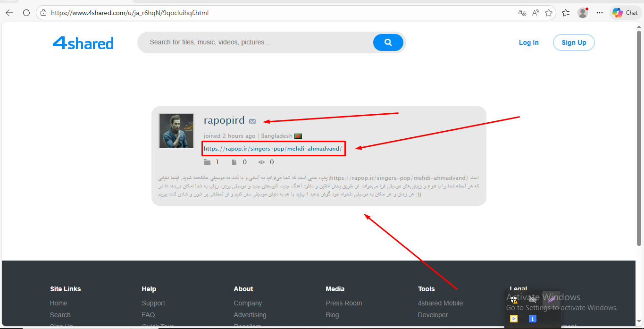
Task: Click the Site Links footer heading
Action: (66, 289)
